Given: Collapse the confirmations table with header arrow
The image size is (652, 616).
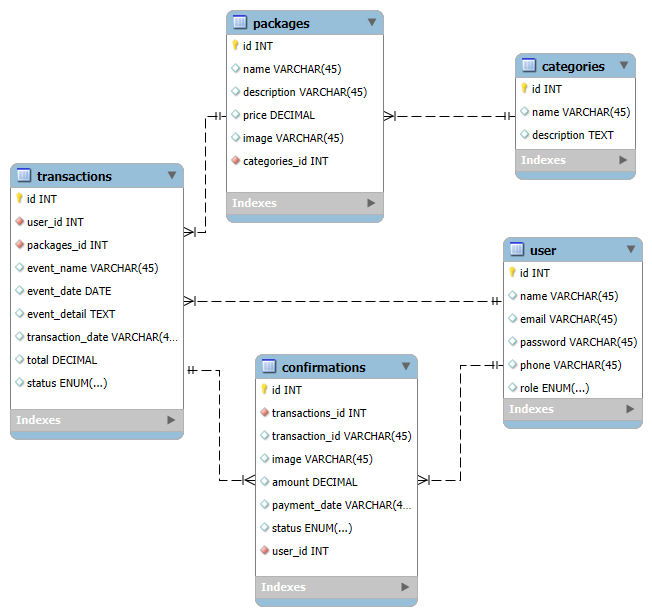Looking at the screenshot, I should click(406, 366).
